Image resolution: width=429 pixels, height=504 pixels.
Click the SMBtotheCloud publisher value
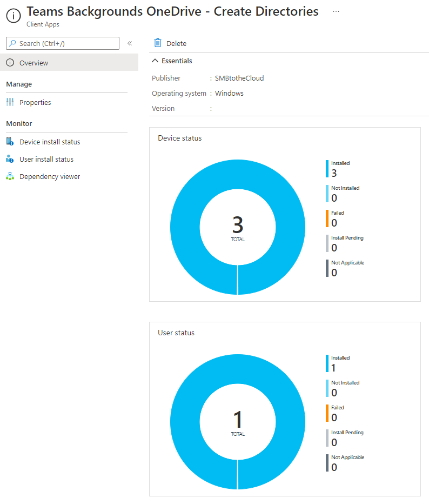point(239,78)
